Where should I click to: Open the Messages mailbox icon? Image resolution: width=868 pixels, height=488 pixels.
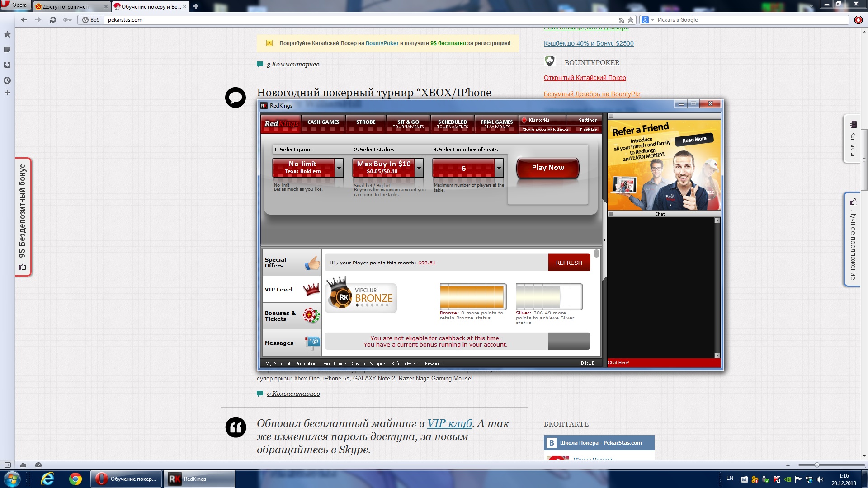(312, 343)
